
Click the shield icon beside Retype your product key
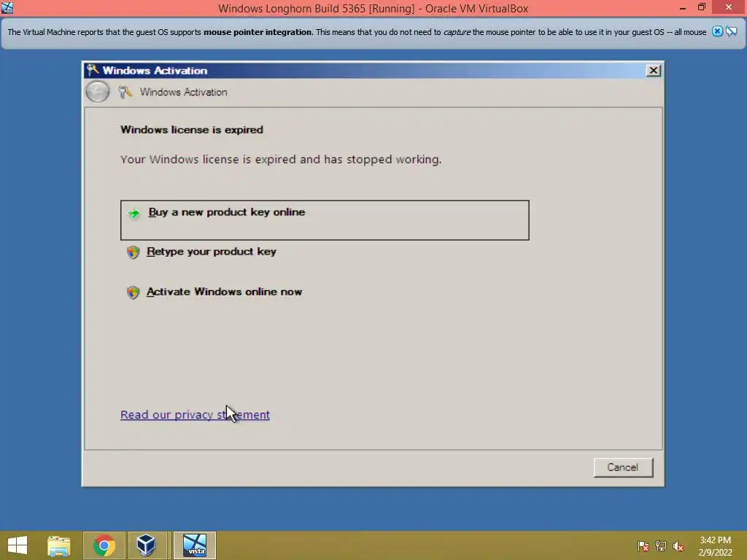(x=133, y=252)
